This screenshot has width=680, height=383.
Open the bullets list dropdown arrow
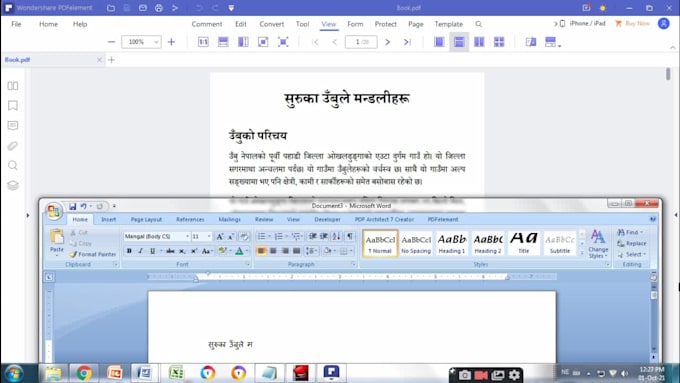click(269, 236)
